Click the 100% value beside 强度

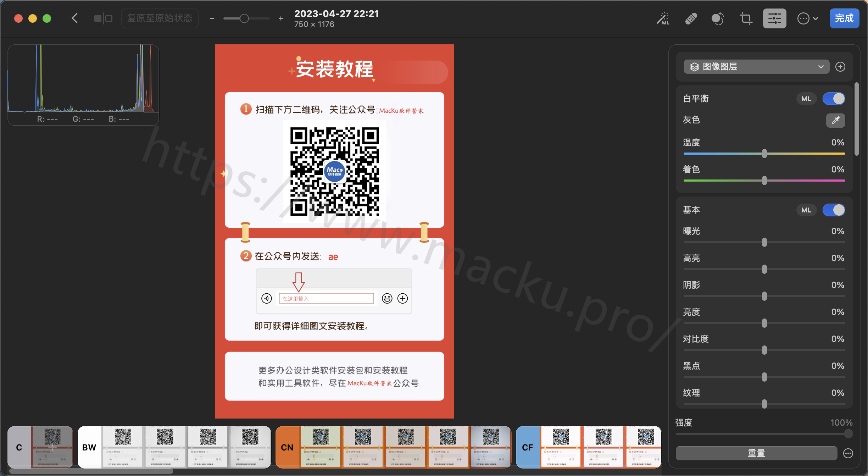coord(841,422)
